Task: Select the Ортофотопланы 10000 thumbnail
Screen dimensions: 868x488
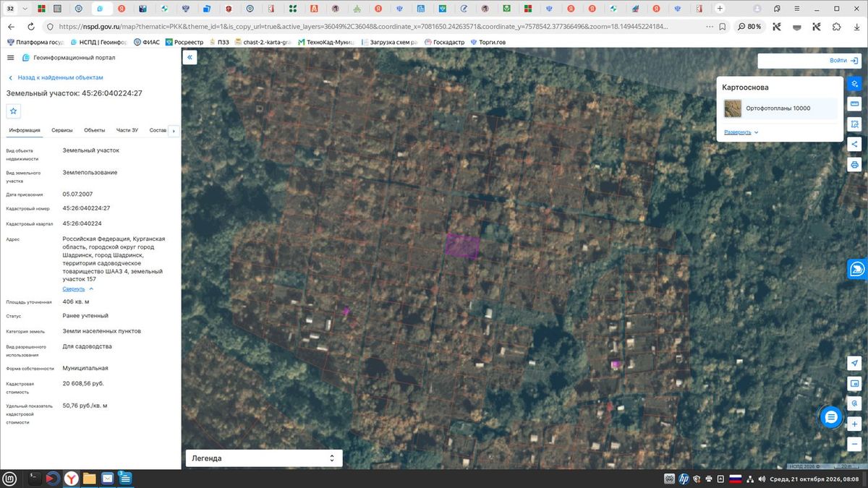Action: coord(733,108)
